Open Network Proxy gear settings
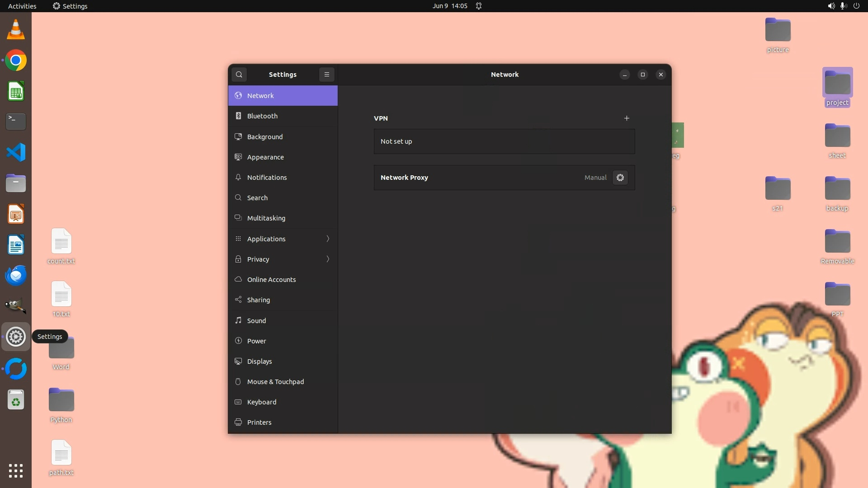 [620, 178]
